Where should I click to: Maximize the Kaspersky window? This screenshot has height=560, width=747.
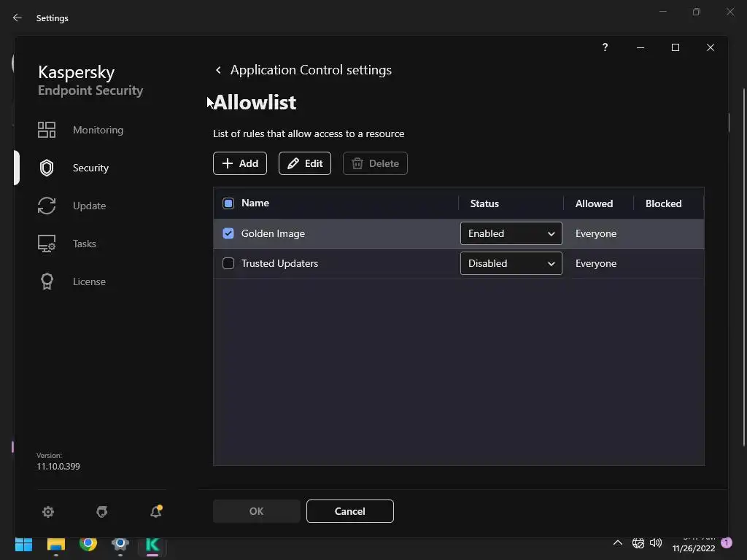675,47
